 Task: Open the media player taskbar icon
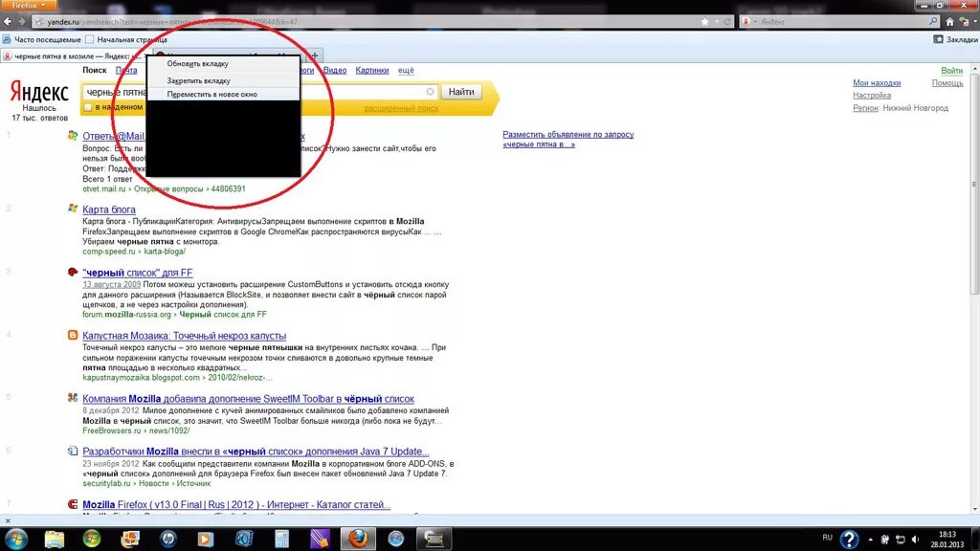coord(206,539)
